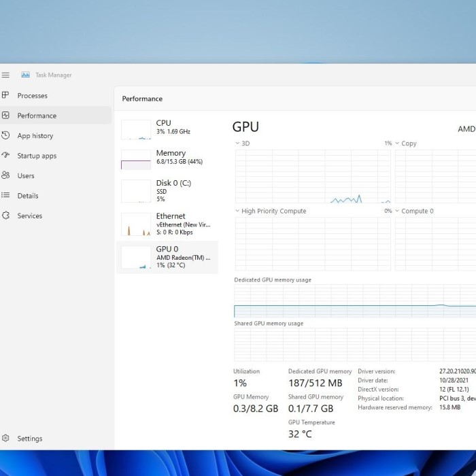This screenshot has width=476, height=476.
Task: Click the Services puzzle icon
Action: tap(6, 216)
